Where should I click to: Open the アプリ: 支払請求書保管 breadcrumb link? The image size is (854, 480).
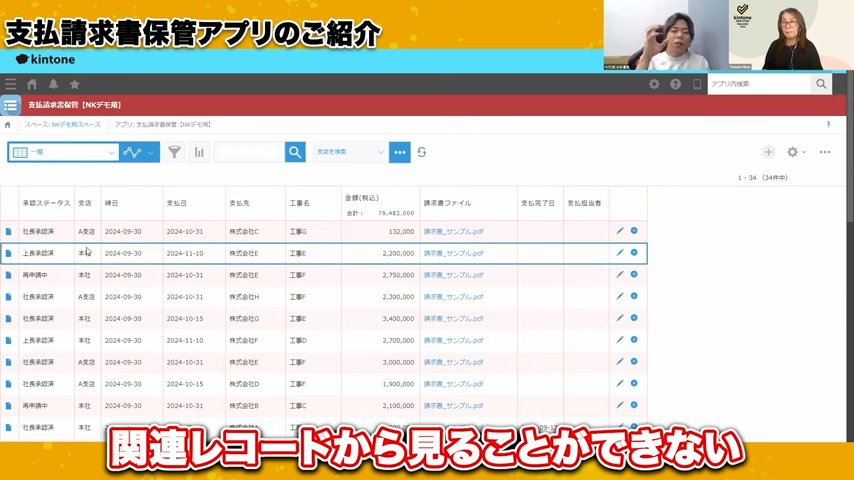[163, 125]
